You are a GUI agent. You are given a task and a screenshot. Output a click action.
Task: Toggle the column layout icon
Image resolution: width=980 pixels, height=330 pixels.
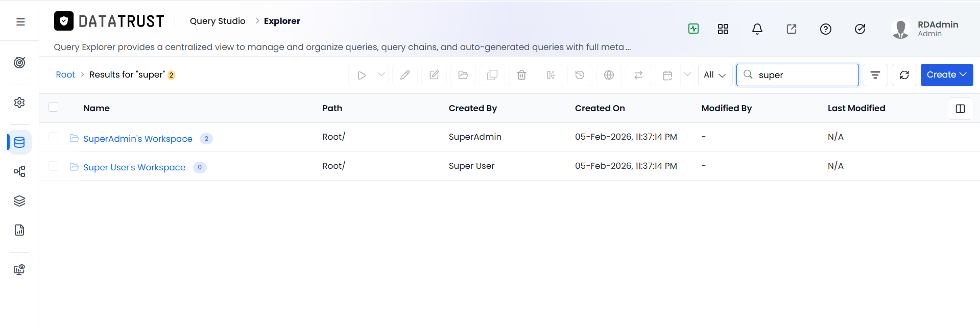[x=960, y=109]
